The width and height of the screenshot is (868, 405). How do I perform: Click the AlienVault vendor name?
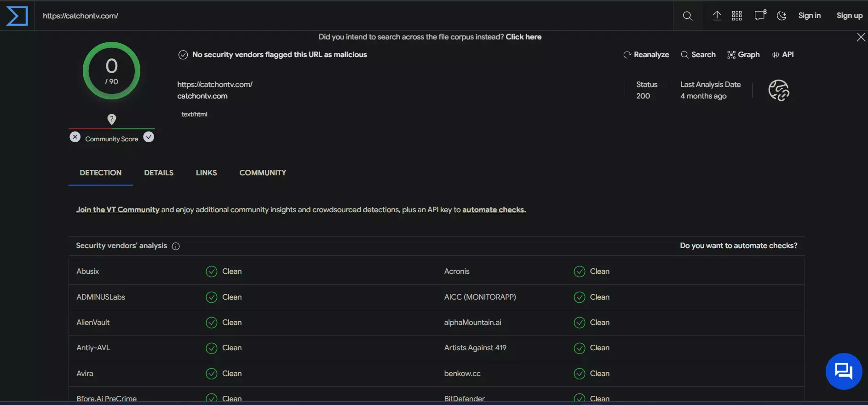[93, 323]
